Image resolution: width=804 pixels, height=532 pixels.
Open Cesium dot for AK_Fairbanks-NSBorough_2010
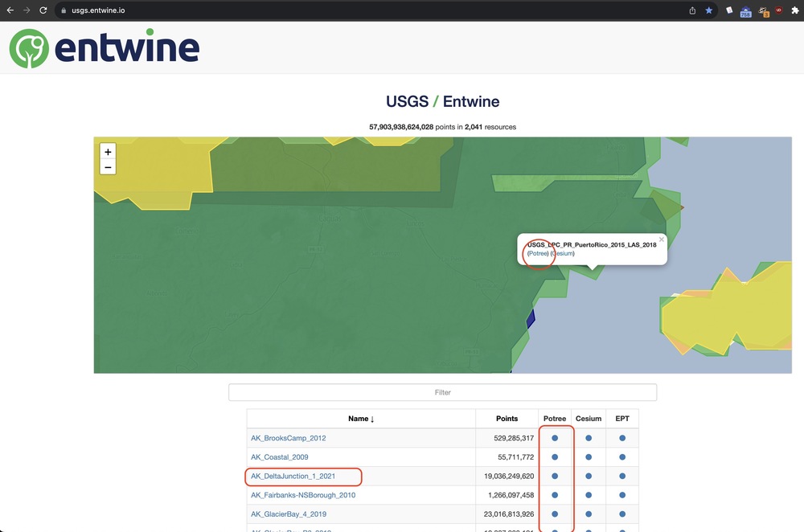589,495
